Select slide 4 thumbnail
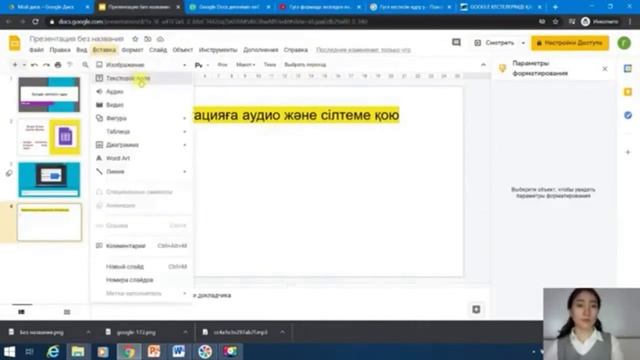 click(x=49, y=222)
